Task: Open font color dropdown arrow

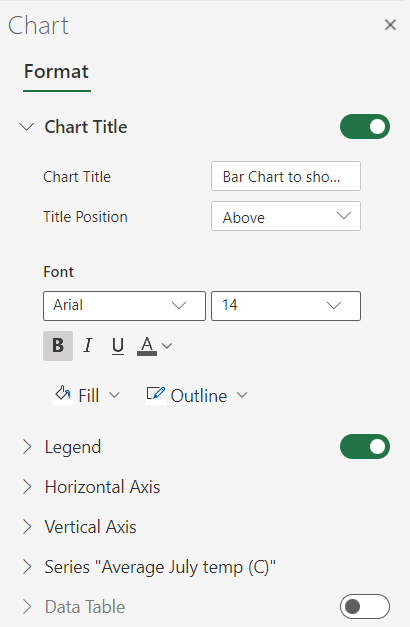Action: coord(167,346)
